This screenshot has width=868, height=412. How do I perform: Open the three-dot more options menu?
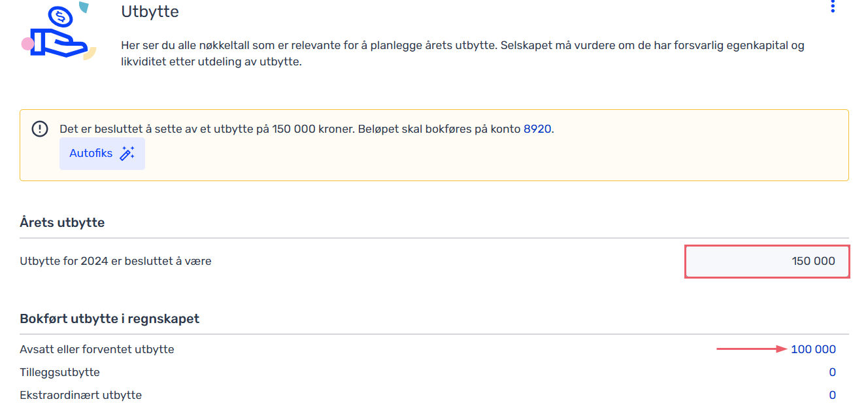pyautogui.click(x=833, y=7)
